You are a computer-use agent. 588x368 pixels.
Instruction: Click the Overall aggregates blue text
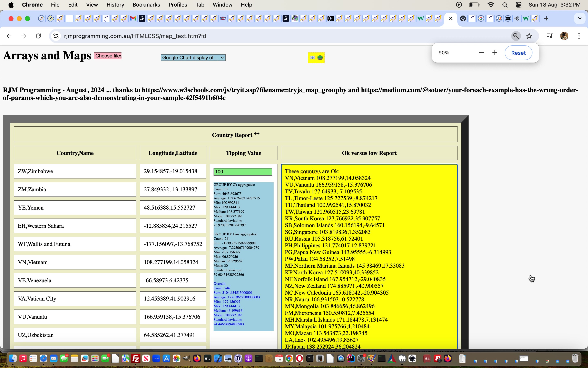click(236, 304)
